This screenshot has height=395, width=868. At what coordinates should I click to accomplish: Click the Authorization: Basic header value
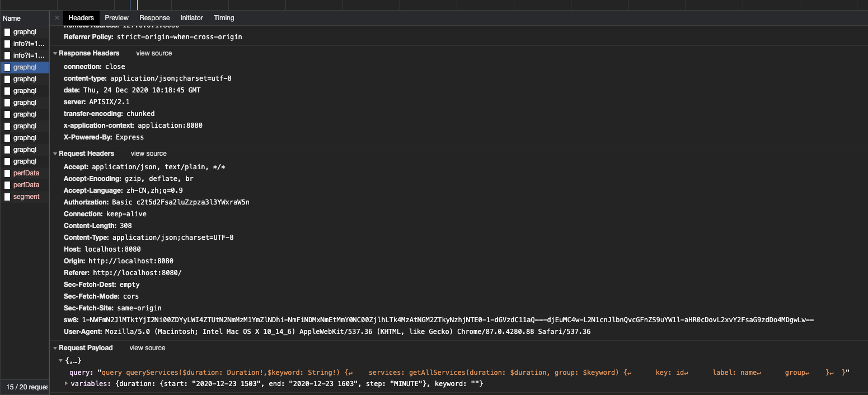180,202
